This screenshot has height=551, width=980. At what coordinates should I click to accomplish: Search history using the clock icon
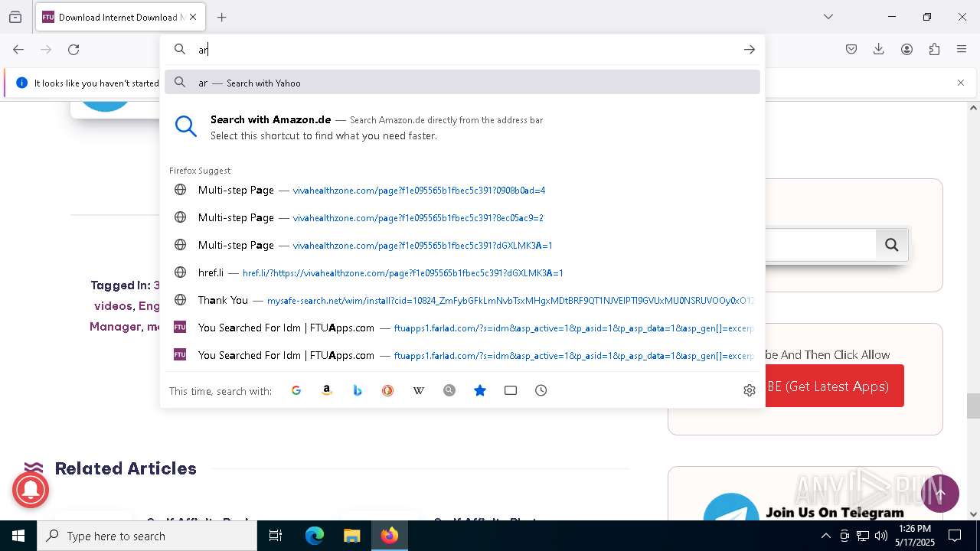point(541,390)
